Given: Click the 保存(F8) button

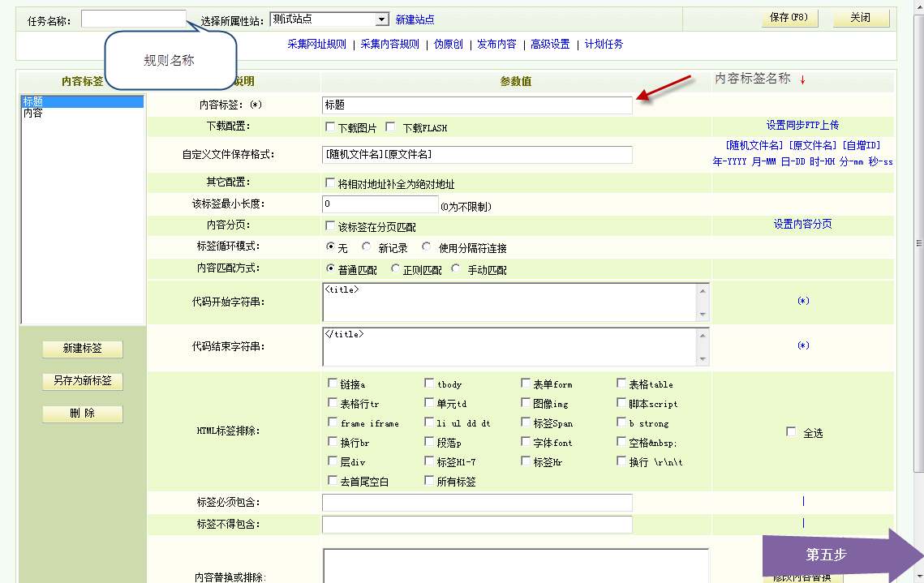Looking at the screenshot, I should [789, 19].
